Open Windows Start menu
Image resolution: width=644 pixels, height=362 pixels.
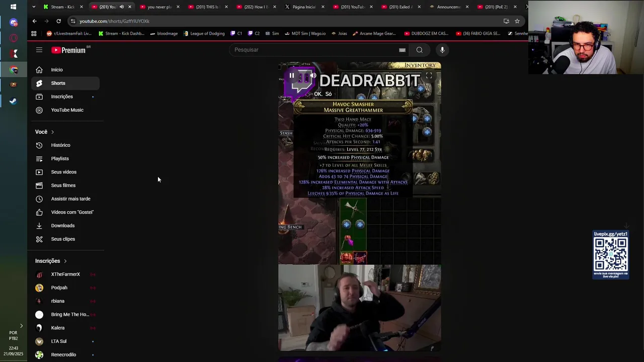click(x=14, y=7)
